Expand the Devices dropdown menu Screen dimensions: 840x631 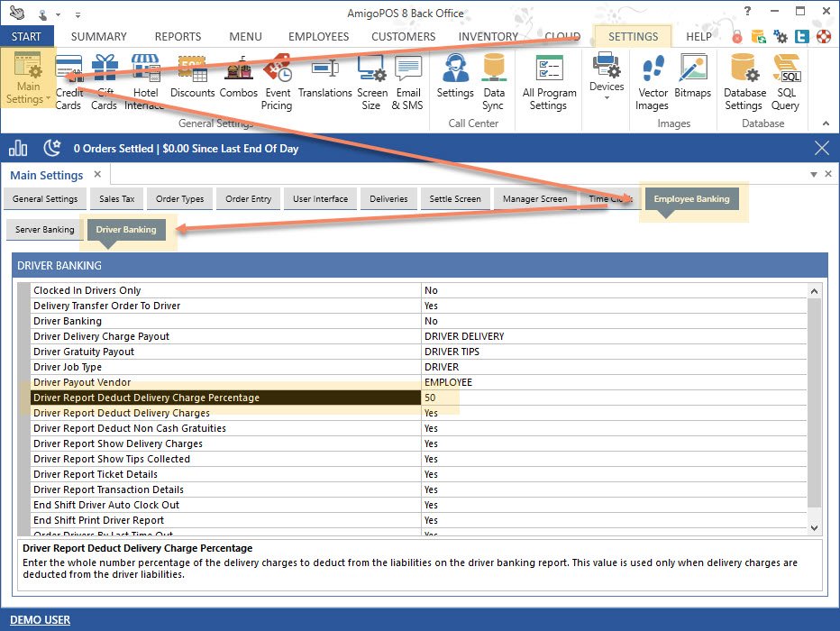tap(607, 97)
